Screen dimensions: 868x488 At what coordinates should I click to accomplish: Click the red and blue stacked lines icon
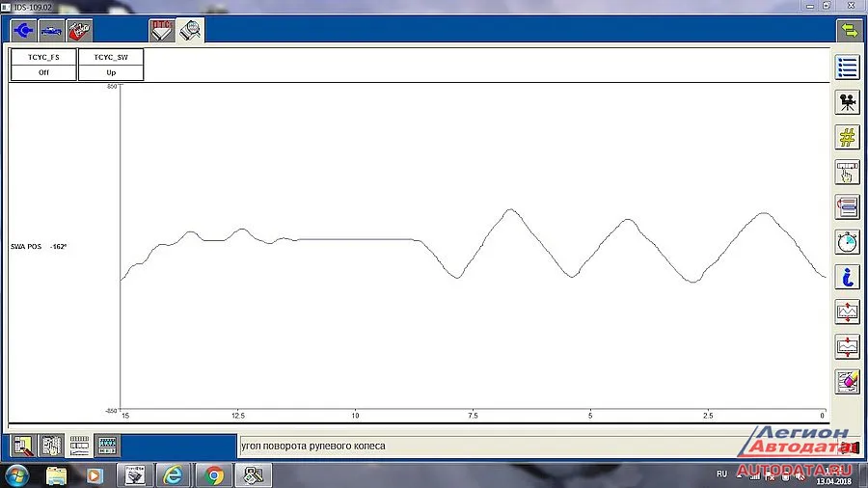pyautogui.click(x=847, y=207)
